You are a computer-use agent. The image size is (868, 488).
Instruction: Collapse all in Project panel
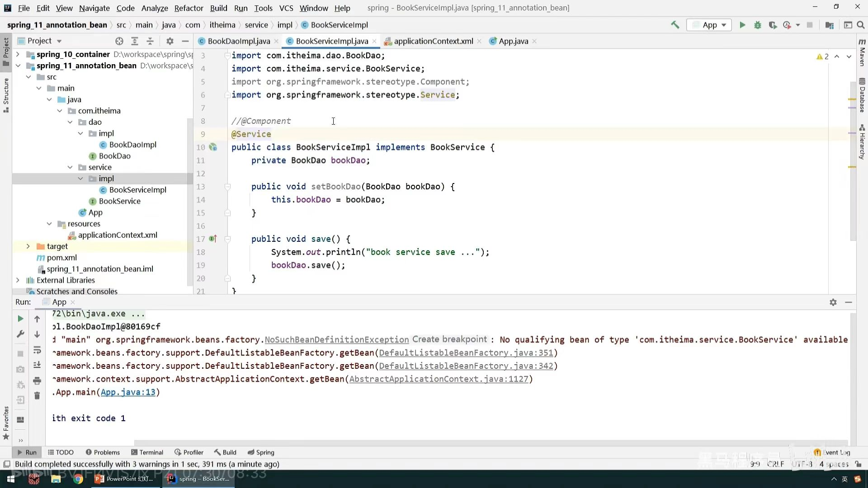(x=150, y=41)
